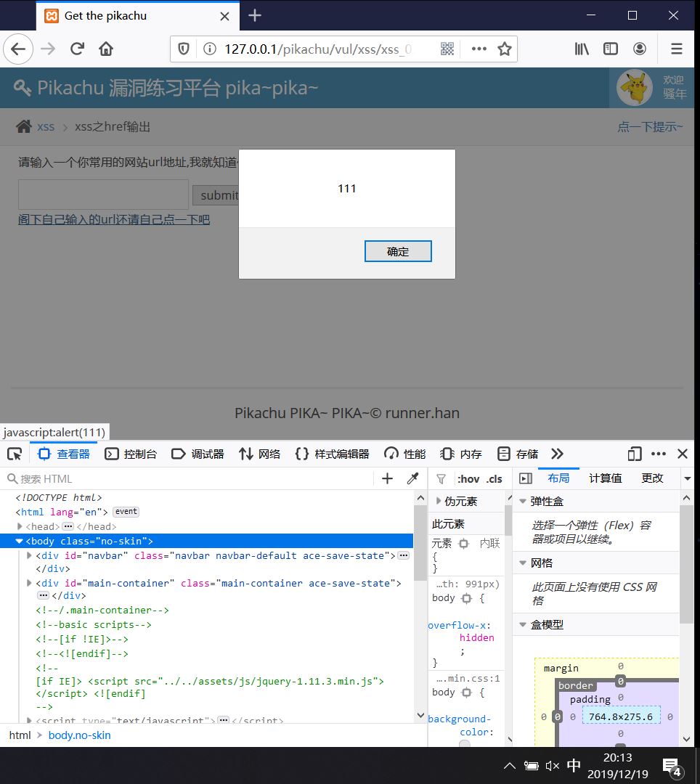Click the body.no-skin breadcrumb
The height and width of the screenshot is (784, 700).
pyautogui.click(x=79, y=735)
